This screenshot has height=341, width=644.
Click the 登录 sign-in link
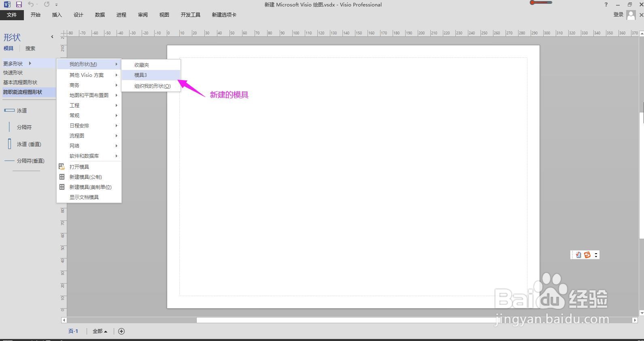point(618,15)
